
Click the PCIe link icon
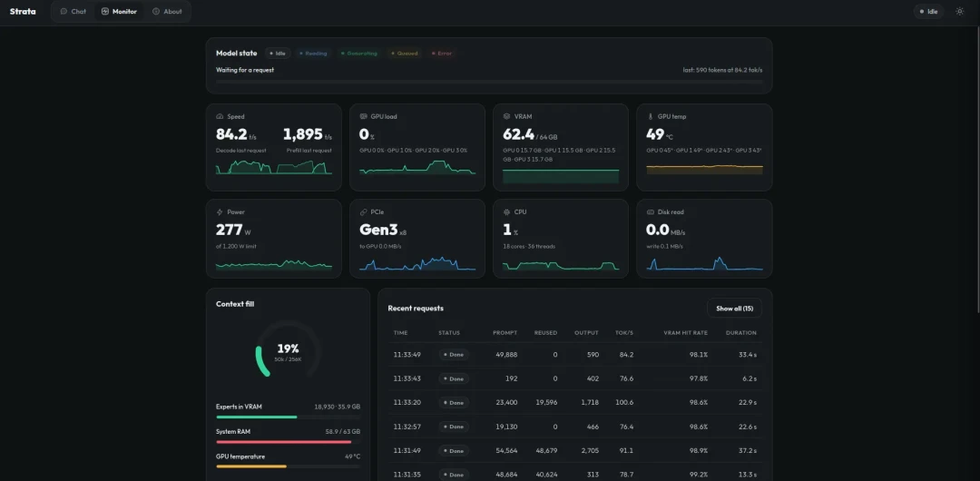point(363,212)
